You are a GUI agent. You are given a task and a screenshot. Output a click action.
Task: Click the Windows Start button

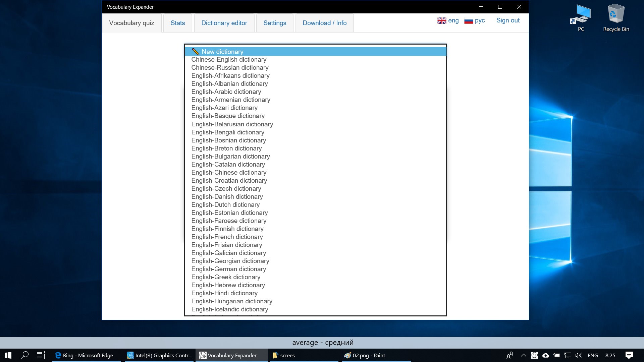coord(8,355)
